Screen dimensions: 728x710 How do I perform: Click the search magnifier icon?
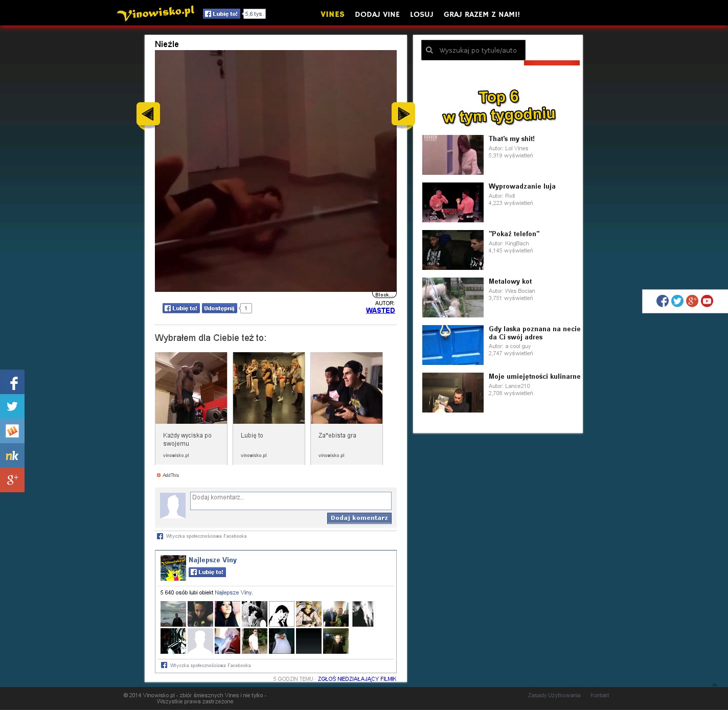tap(429, 50)
